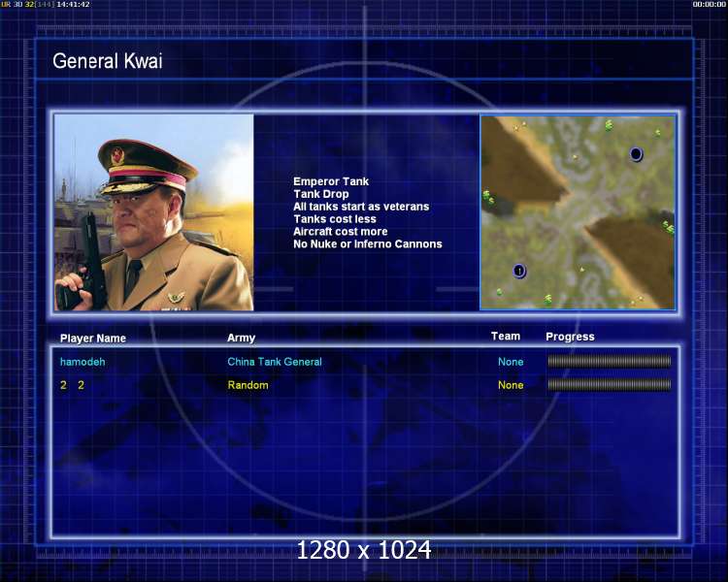The height and width of the screenshot is (582, 728).
Task: Click General Kwai's portrait image
Action: (x=154, y=212)
